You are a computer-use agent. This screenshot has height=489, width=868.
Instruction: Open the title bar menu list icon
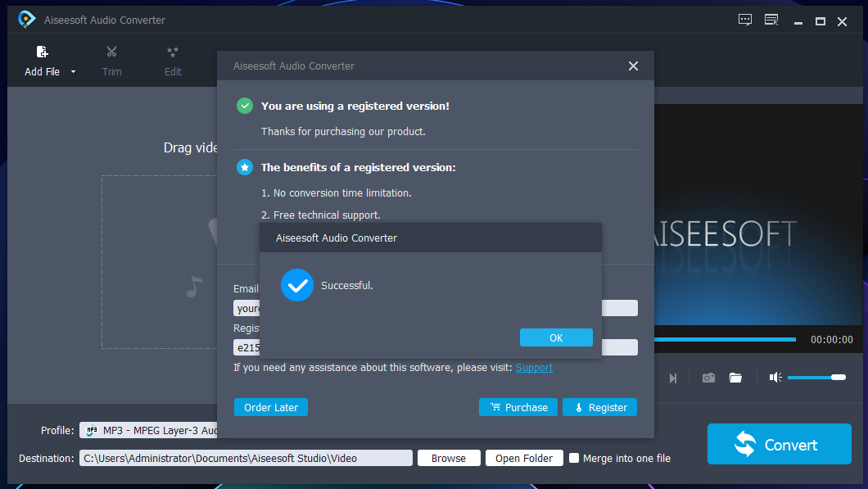point(771,20)
